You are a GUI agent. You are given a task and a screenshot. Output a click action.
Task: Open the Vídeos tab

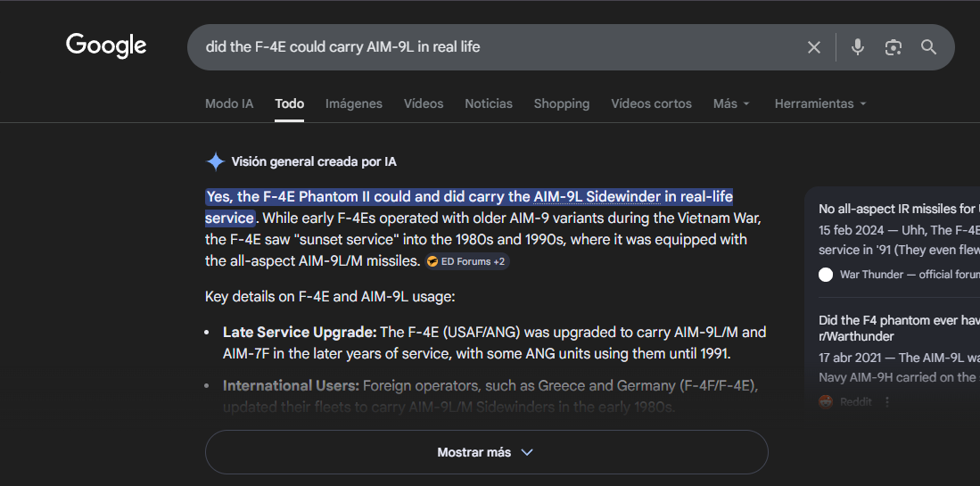pyautogui.click(x=423, y=103)
